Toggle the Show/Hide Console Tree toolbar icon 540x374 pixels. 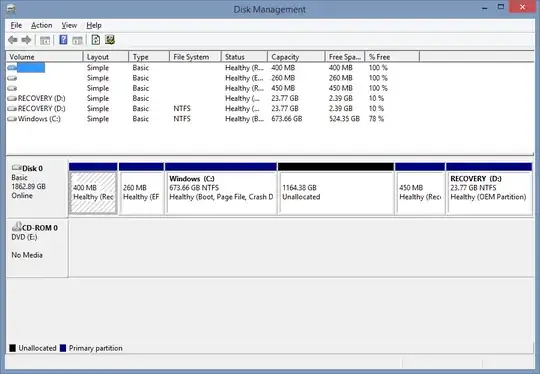tap(45, 40)
